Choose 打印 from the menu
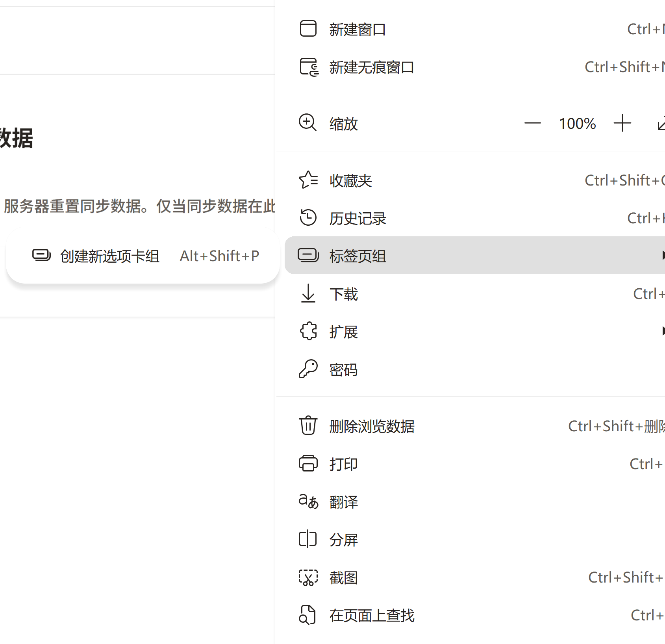 point(474,464)
